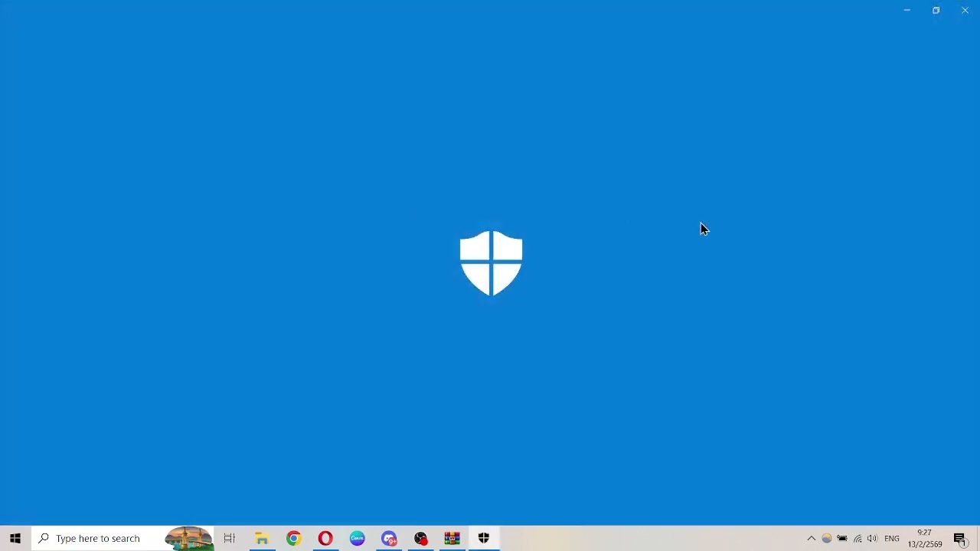980x551 pixels.
Task: Open the battery status tray icon
Action: (x=842, y=538)
